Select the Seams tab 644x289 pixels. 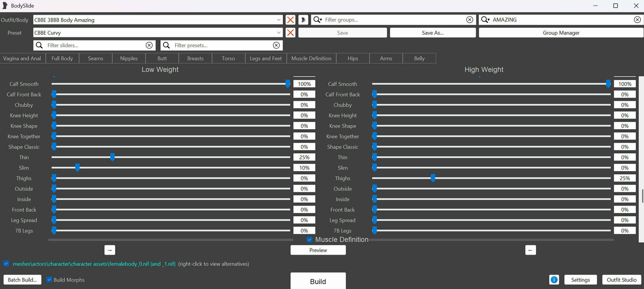pos(96,58)
